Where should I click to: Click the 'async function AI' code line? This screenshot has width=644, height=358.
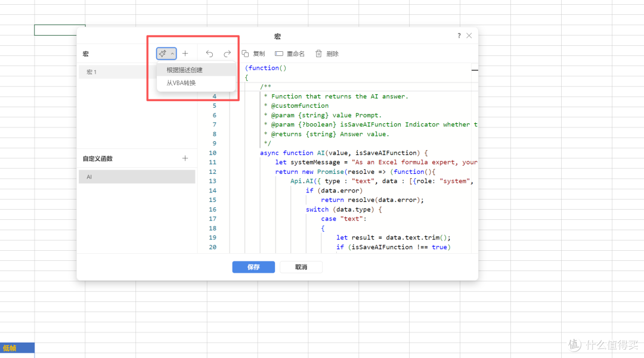pyautogui.click(x=344, y=152)
